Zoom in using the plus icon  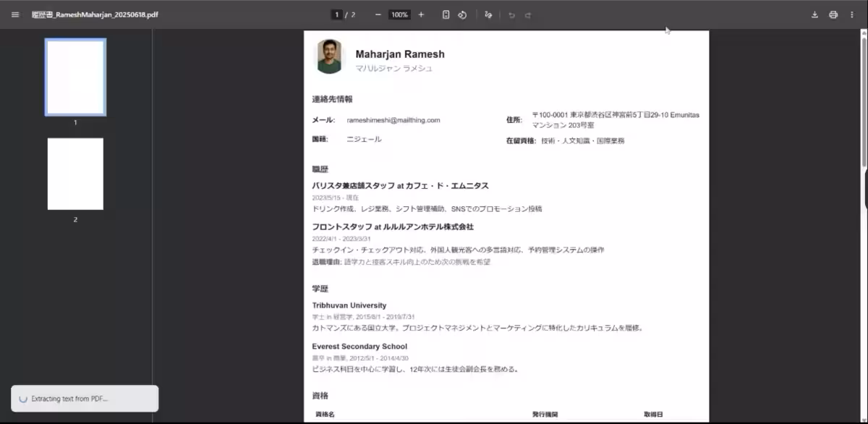pyautogui.click(x=420, y=14)
